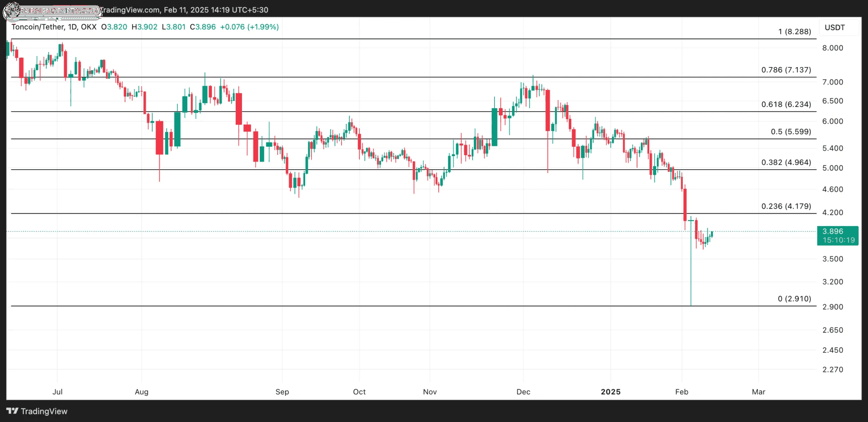Click the Sep label on time axis
This screenshot has height=422, width=868.
pyautogui.click(x=282, y=392)
